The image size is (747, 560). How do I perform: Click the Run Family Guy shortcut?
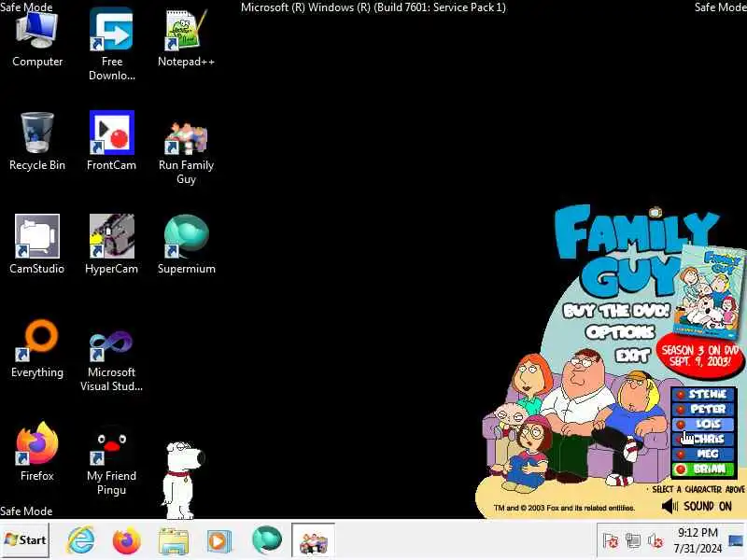[186, 152]
